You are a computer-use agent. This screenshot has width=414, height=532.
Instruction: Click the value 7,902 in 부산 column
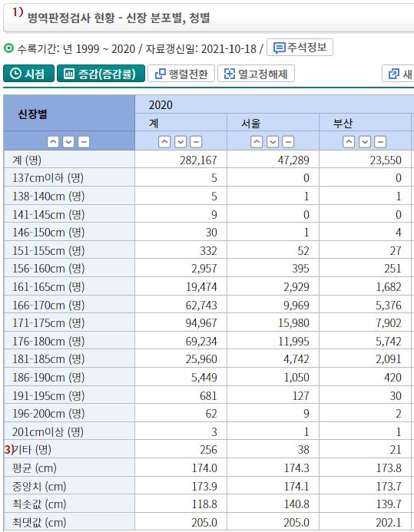[x=389, y=323]
